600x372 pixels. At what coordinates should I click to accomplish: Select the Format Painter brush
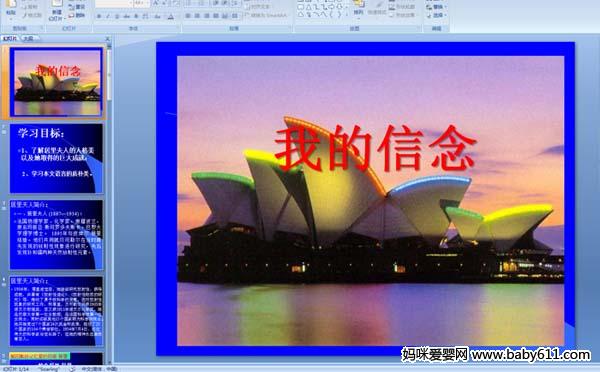pyautogui.click(x=32, y=15)
